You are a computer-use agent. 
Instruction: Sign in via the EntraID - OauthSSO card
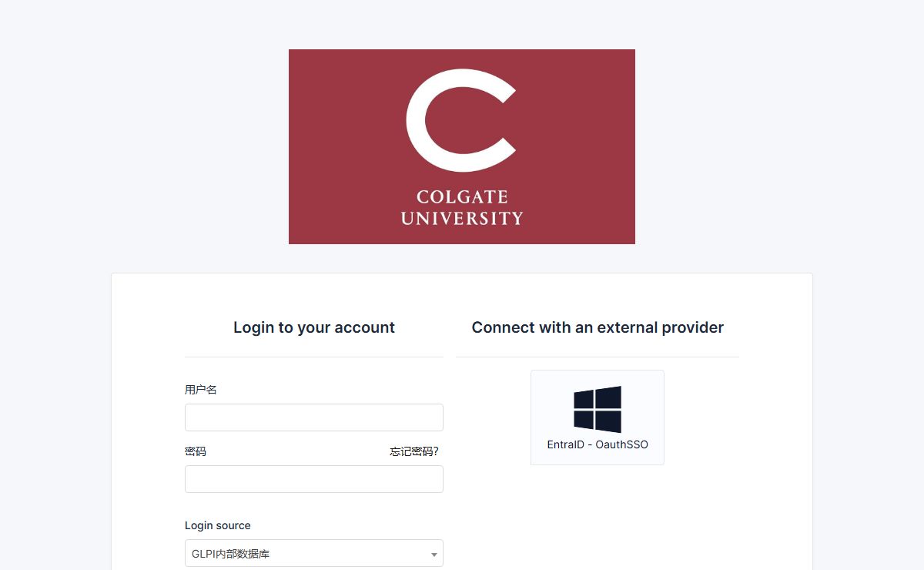[x=598, y=417]
